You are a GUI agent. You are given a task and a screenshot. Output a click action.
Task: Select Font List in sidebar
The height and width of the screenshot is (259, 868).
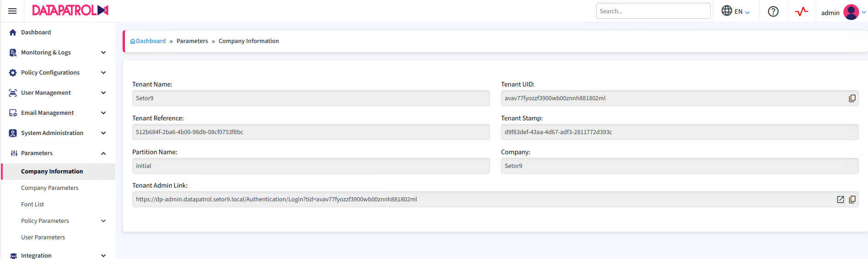[32, 205]
